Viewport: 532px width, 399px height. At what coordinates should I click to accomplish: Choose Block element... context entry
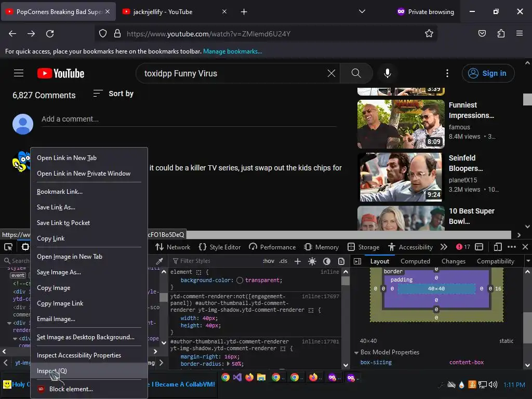click(89, 389)
